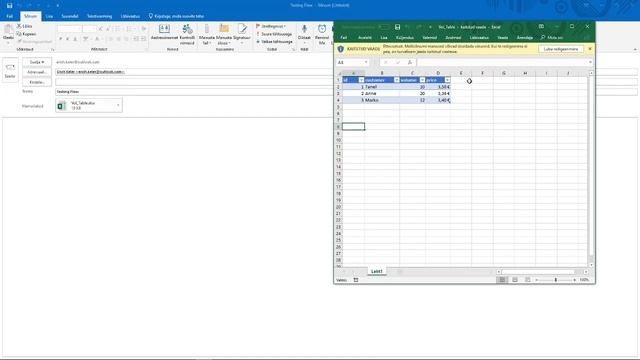Click the macro record icon in Excel status bar
This screenshot has width=640, height=360.
click(x=356, y=280)
